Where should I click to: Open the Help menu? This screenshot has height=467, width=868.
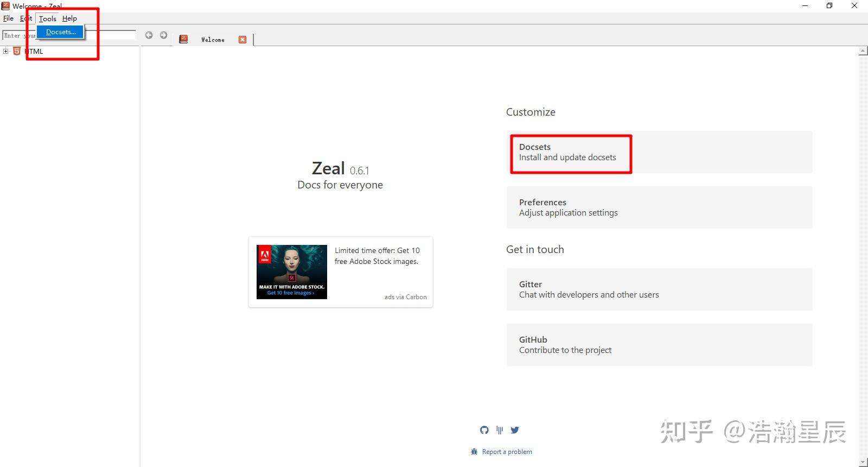point(69,18)
